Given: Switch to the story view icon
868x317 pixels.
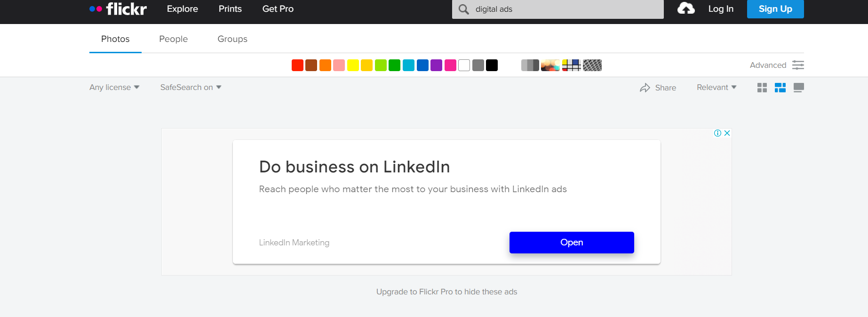Looking at the screenshot, I should click(799, 88).
